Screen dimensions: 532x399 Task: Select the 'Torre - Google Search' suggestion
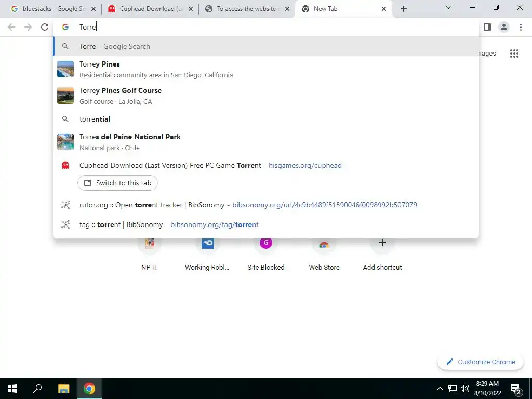point(266,46)
